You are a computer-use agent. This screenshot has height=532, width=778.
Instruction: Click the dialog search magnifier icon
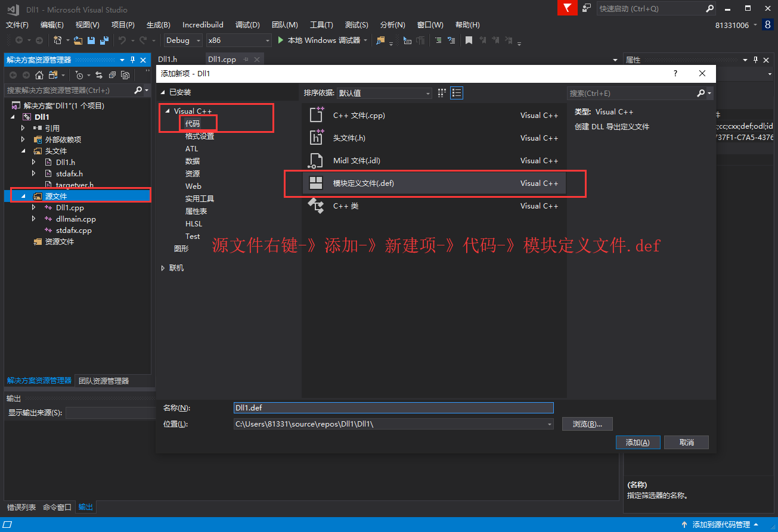point(701,94)
